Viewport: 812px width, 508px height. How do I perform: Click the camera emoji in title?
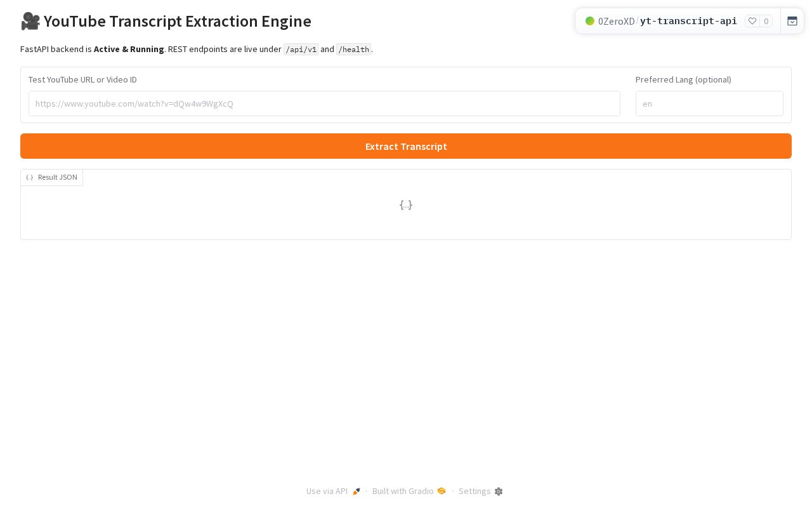pyautogui.click(x=30, y=21)
